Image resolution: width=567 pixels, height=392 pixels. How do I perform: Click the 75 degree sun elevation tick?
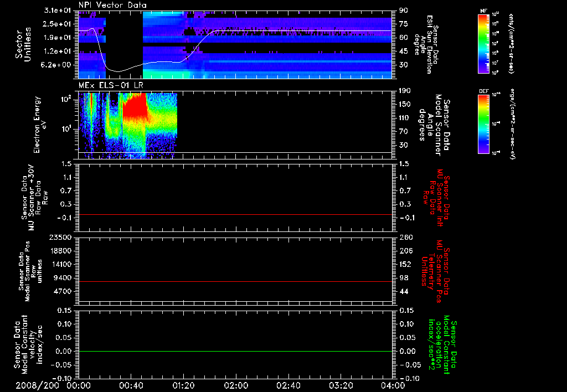tap(404, 24)
